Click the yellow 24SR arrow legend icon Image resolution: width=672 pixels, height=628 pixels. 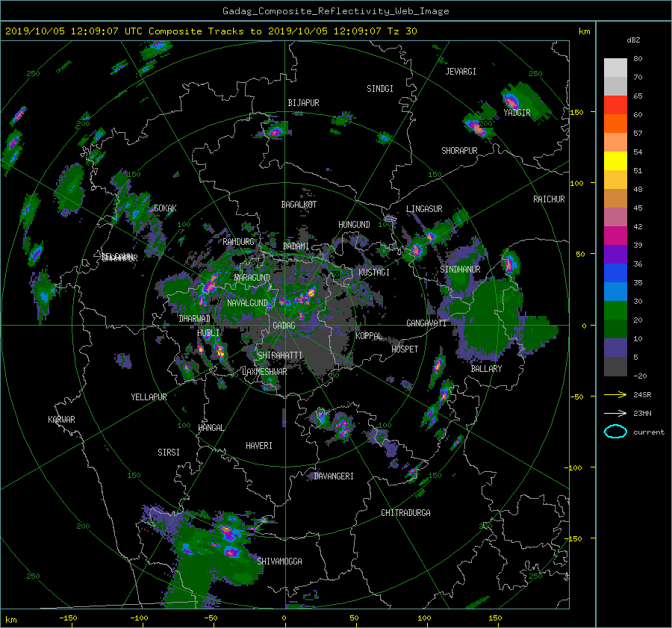point(615,394)
